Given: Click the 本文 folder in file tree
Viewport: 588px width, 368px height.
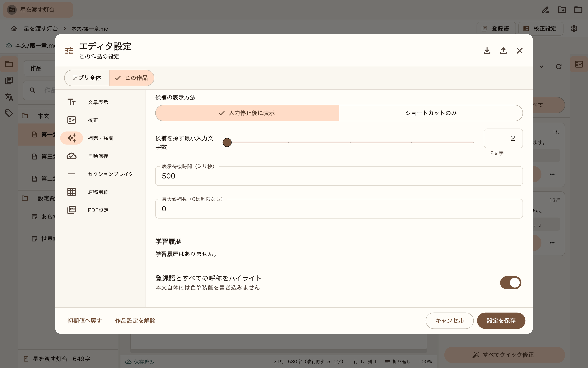Looking at the screenshot, I should click(x=37, y=116).
